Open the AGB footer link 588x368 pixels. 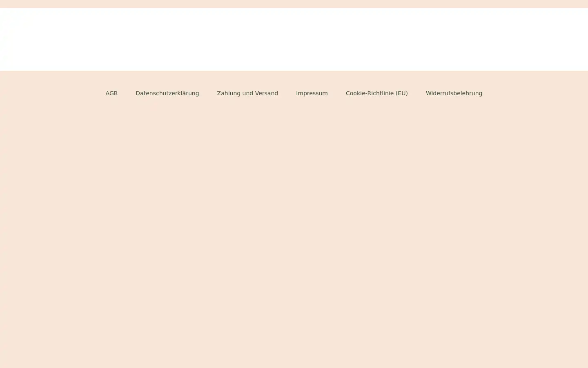coord(111,93)
